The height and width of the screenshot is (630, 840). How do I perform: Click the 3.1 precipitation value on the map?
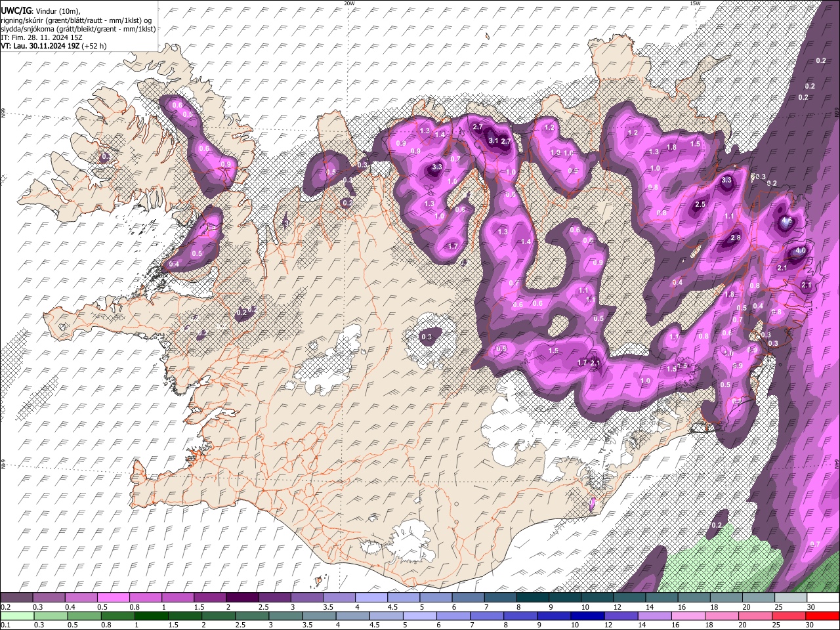coord(493,140)
